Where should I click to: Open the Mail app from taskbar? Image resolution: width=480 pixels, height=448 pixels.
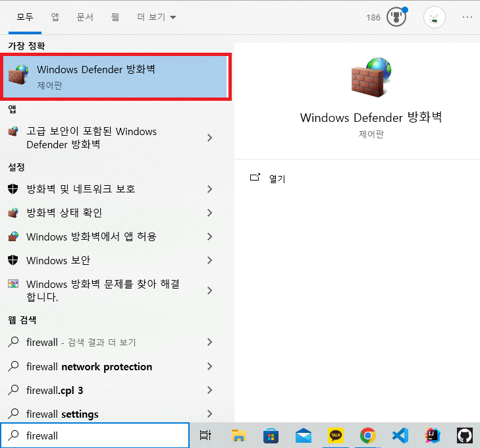[304, 435]
